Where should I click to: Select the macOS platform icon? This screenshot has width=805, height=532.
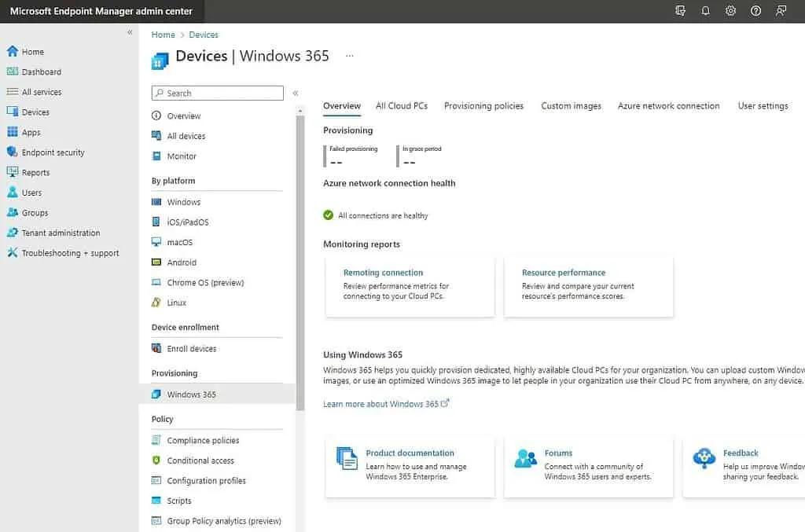click(x=157, y=242)
